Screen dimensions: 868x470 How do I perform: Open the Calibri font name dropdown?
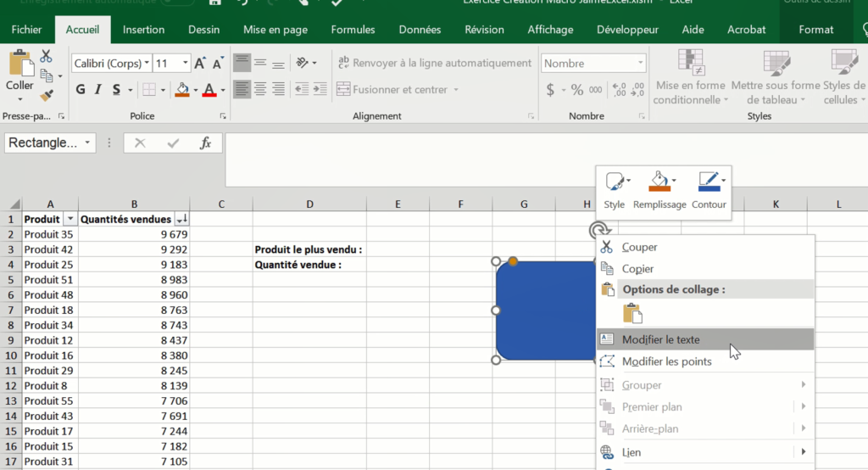[147, 64]
